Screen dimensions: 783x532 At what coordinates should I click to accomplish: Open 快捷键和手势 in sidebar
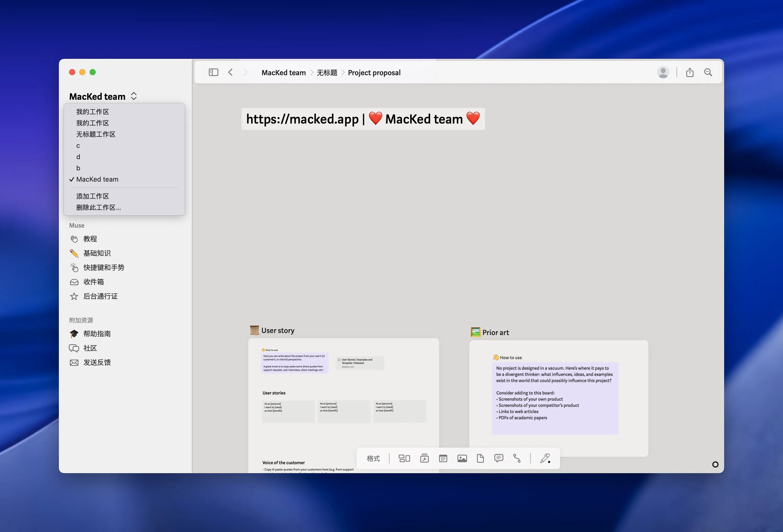coord(104,268)
